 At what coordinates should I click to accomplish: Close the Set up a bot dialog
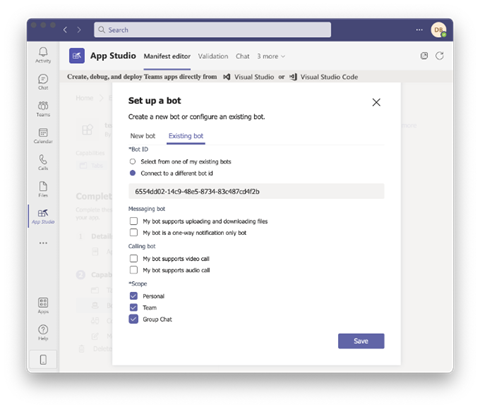(376, 102)
